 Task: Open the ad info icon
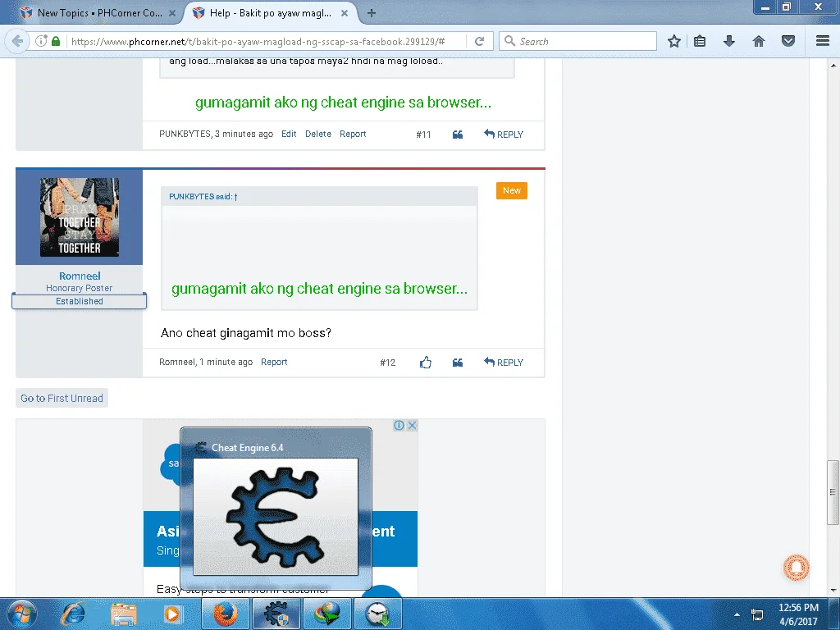click(399, 426)
